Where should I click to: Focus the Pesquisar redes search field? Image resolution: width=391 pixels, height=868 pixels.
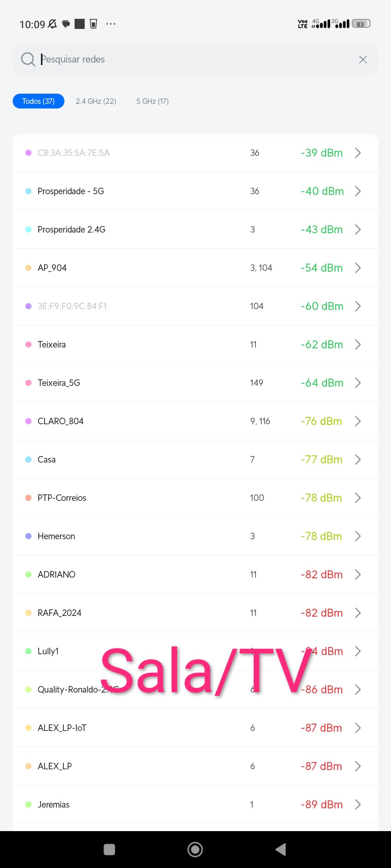(195, 59)
